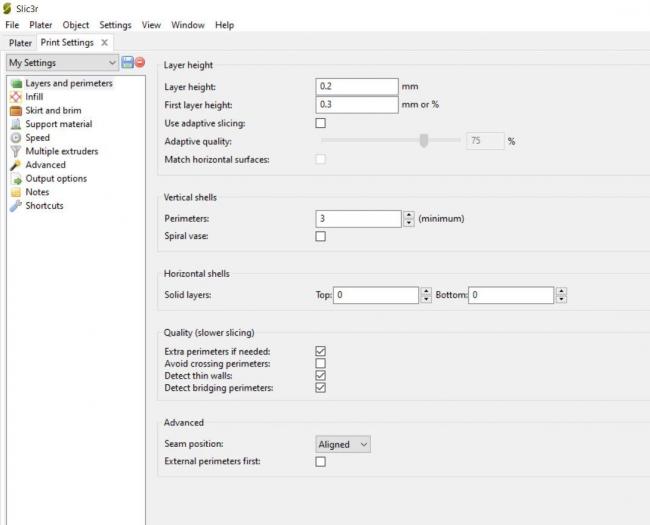Enable the Use adaptive slicing checkbox
This screenshot has width=650, height=525.
[x=321, y=123]
